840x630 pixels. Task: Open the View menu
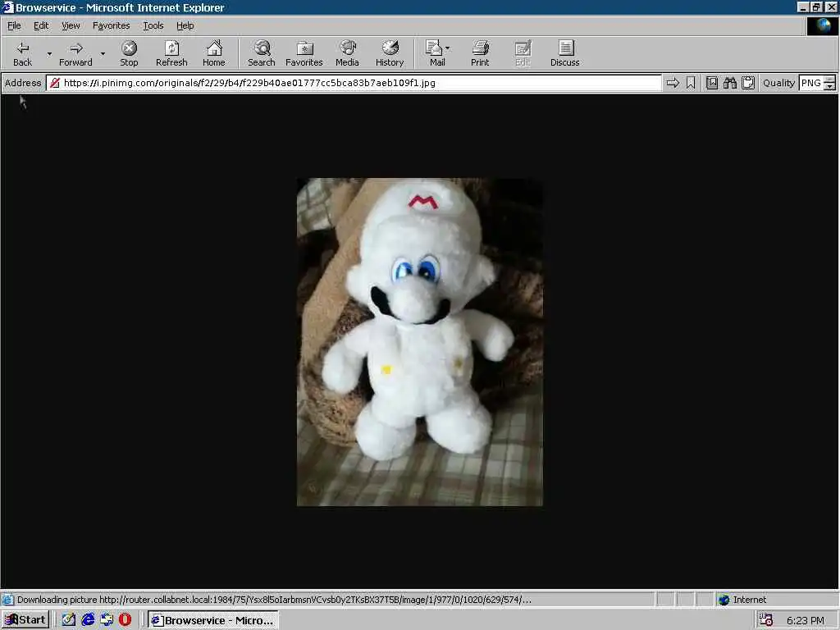(x=71, y=25)
